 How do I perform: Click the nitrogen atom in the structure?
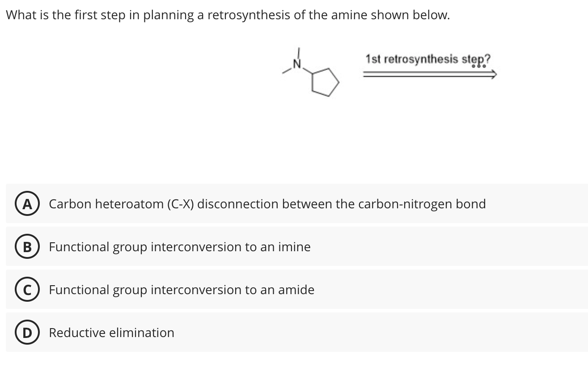click(x=296, y=64)
